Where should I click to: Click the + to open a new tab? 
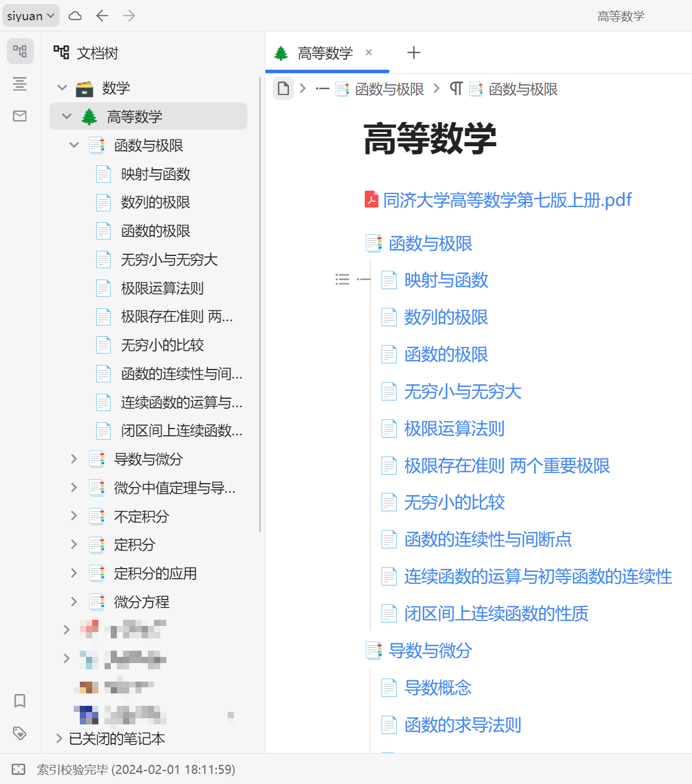click(414, 52)
